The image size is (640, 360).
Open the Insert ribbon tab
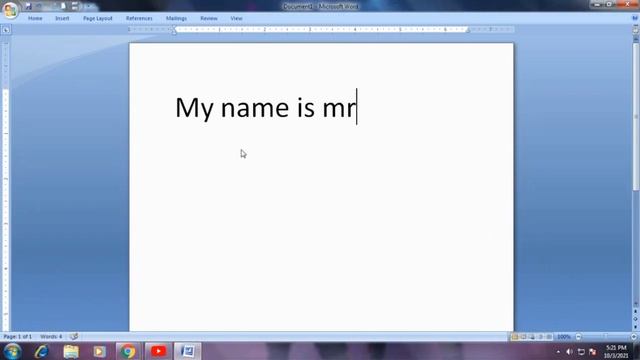62,18
